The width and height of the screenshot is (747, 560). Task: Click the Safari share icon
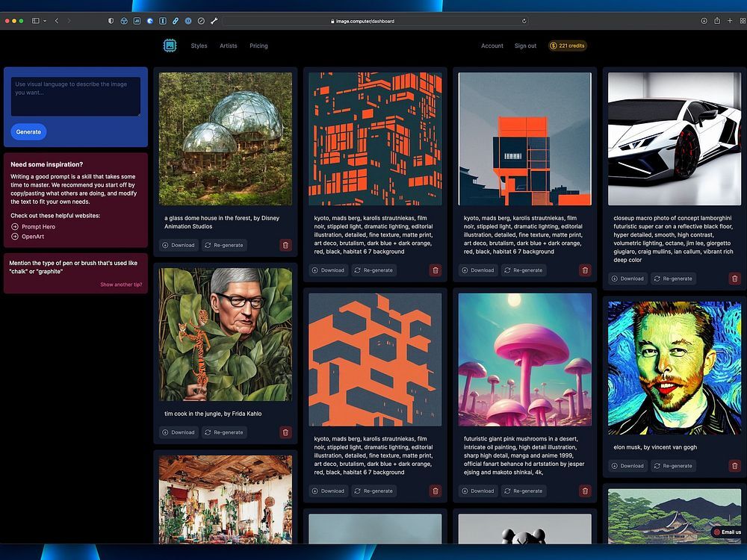[717, 21]
